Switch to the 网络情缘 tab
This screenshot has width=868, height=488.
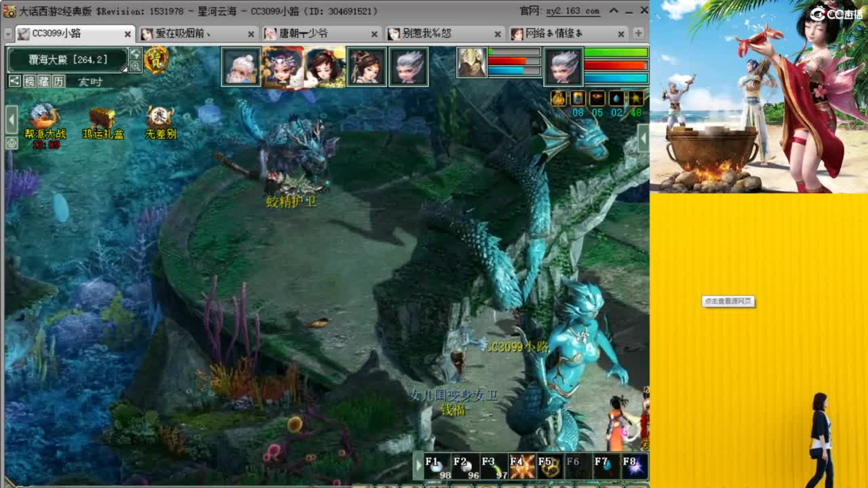point(568,33)
